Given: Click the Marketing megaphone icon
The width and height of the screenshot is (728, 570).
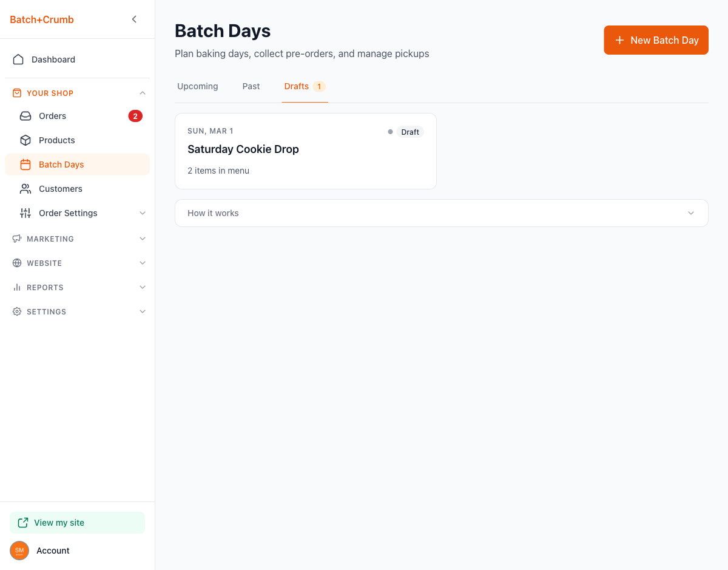Looking at the screenshot, I should click(17, 239).
